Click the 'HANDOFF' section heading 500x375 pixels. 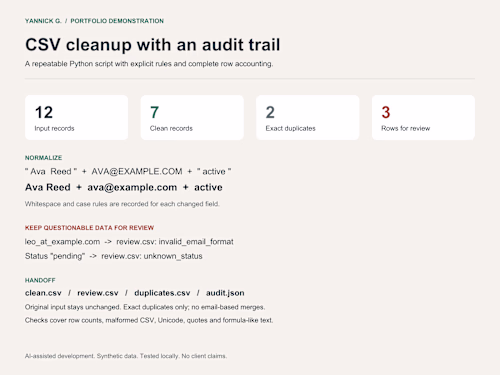pos(40,280)
